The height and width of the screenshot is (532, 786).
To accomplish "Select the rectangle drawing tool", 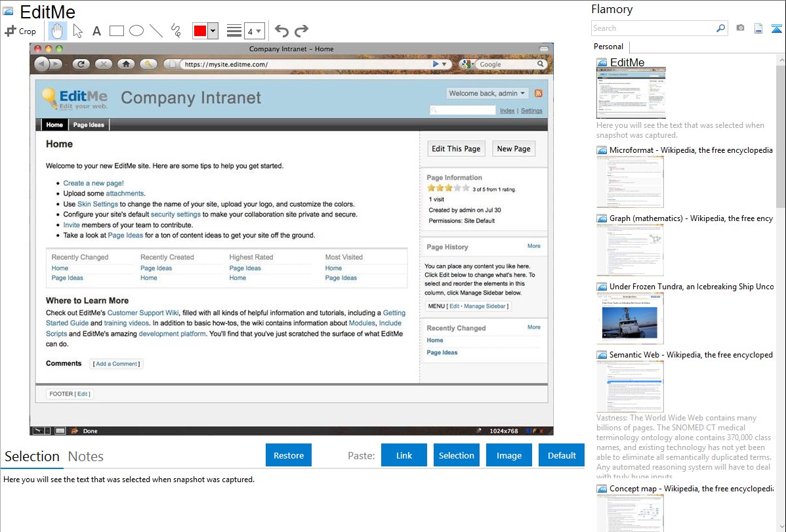I will (116, 31).
